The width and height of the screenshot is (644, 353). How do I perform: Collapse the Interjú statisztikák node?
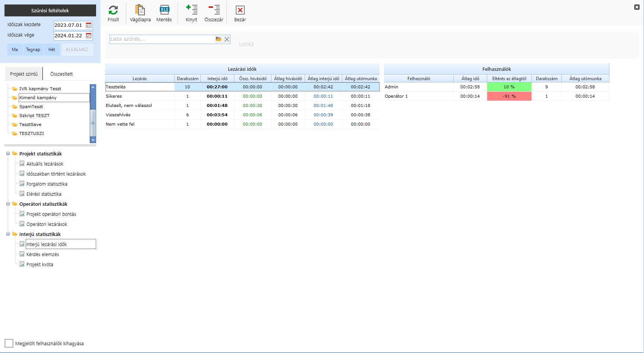(8, 234)
